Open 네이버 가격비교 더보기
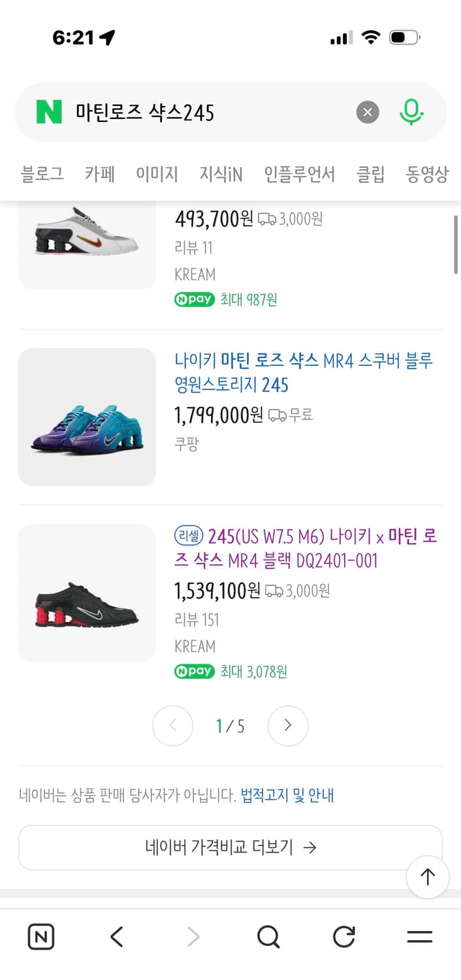 [230, 847]
